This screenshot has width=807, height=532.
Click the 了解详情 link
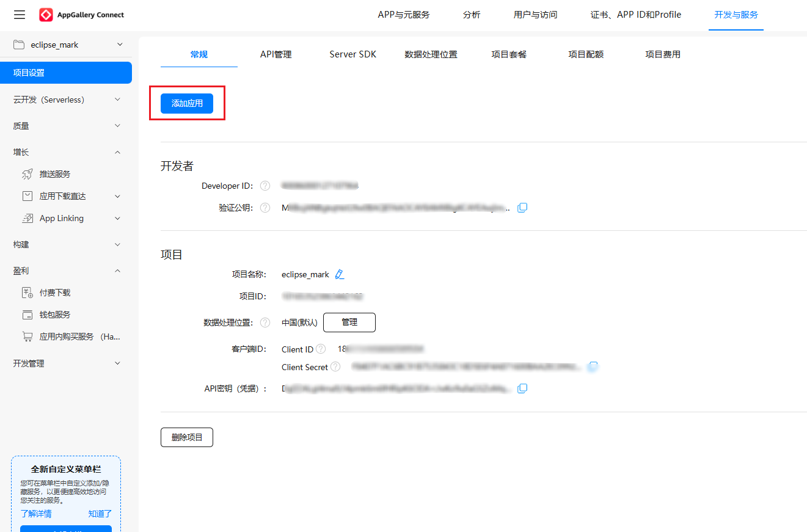click(x=36, y=514)
